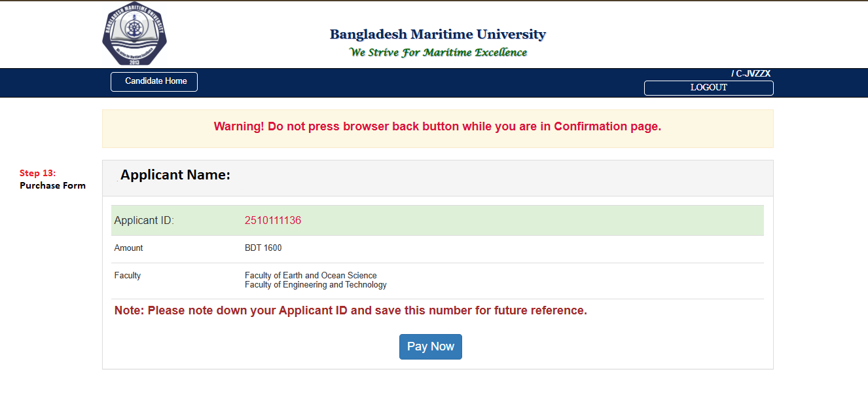Viewport: 868px width, 410px height.
Task: Click the Amount label
Action: click(128, 248)
